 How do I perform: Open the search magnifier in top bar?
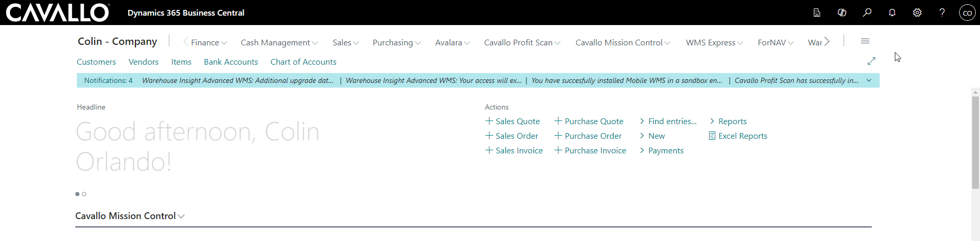(x=867, y=13)
